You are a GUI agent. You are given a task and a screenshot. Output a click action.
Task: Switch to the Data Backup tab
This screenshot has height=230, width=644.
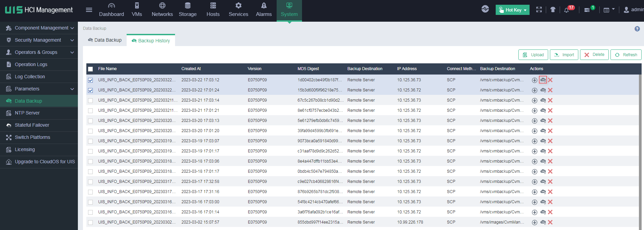(105, 40)
